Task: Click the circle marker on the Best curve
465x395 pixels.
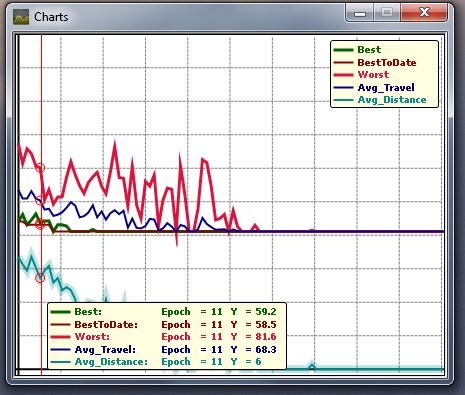Action: [40, 223]
